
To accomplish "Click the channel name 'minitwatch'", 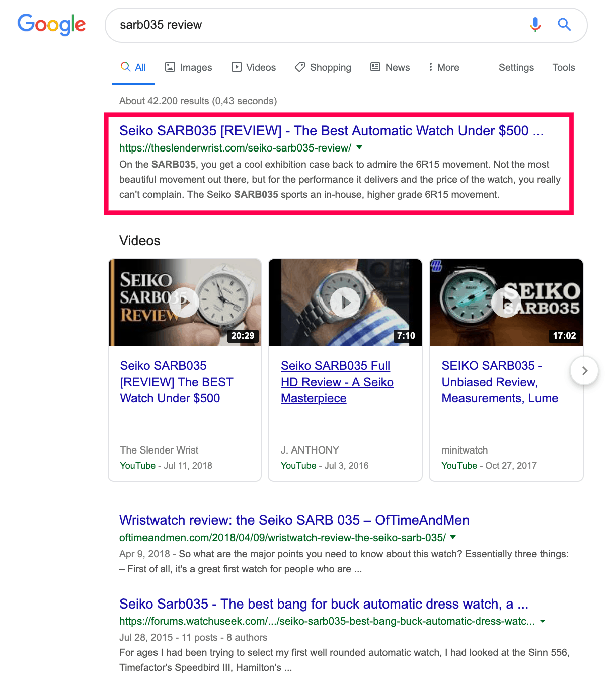I will (x=465, y=450).
